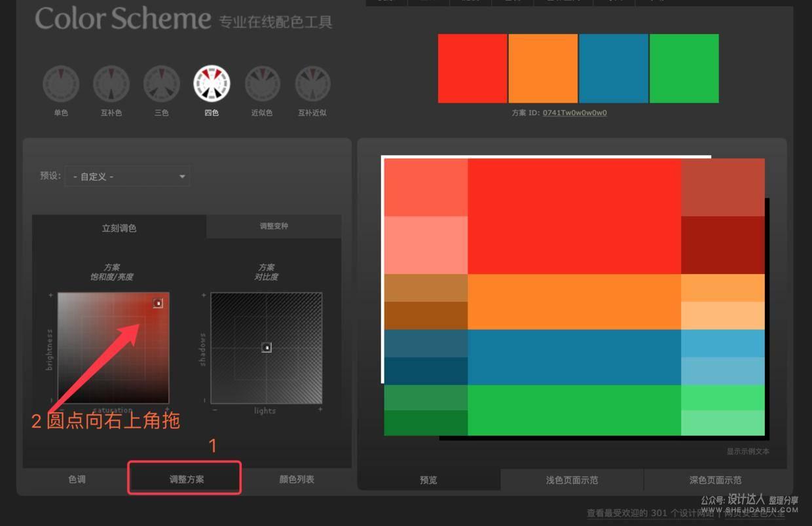Viewport: 812px width, 526px height.
Task: Switch to the 调整变种 tab
Action: [x=274, y=226]
